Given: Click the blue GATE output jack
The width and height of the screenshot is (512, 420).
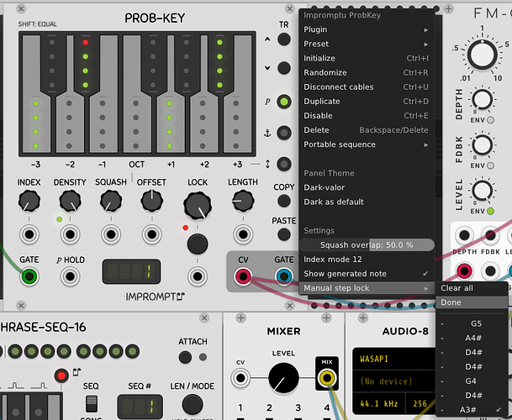Looking at the screenshot, I should point(284,276).
